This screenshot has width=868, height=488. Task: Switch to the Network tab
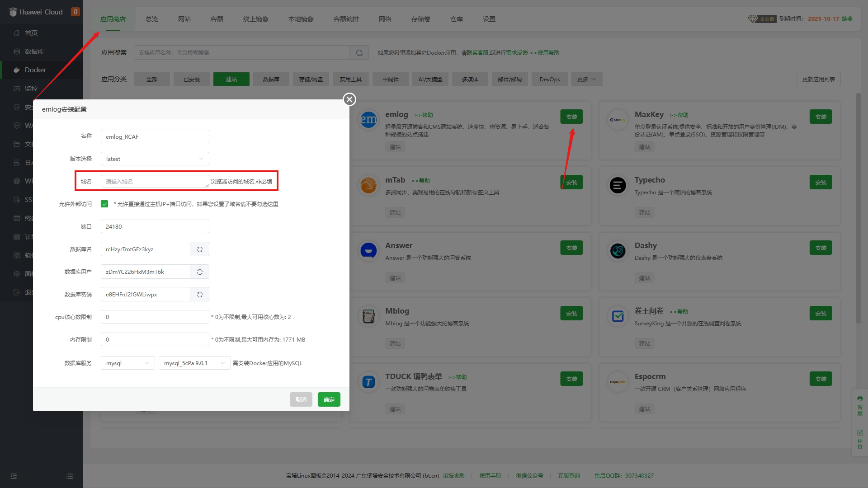pyautogui.click(x=385, y=19)
